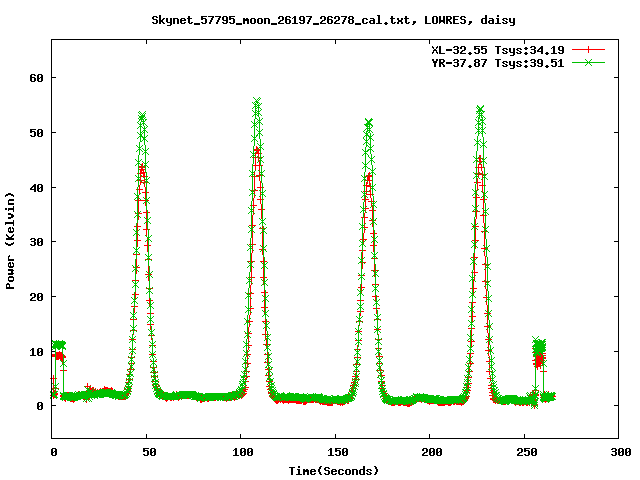This screenshot has width=640, height=480.
Task: Click the 'Power (Kelvin)' y-axis label
Action: point(11,241)
